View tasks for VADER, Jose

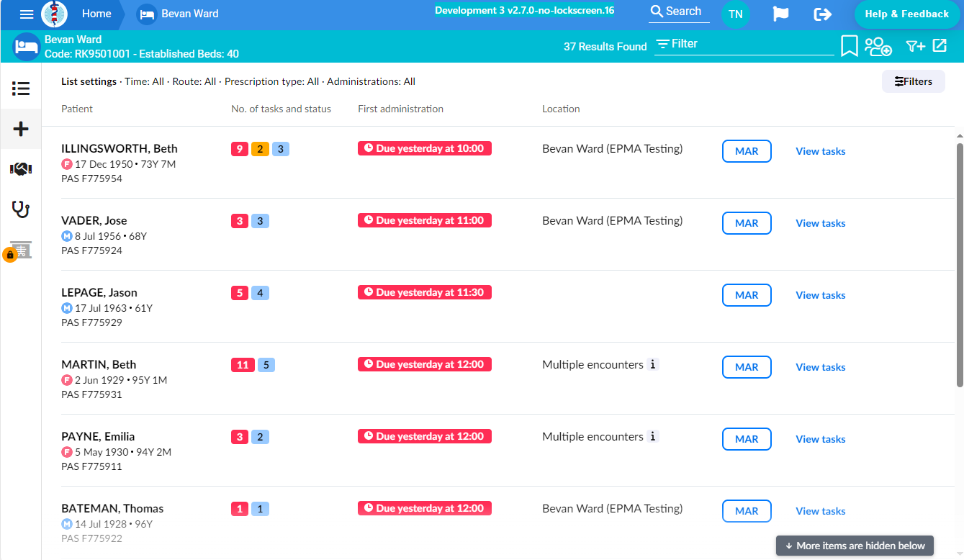pyautogui.click(x=820, y=223)
